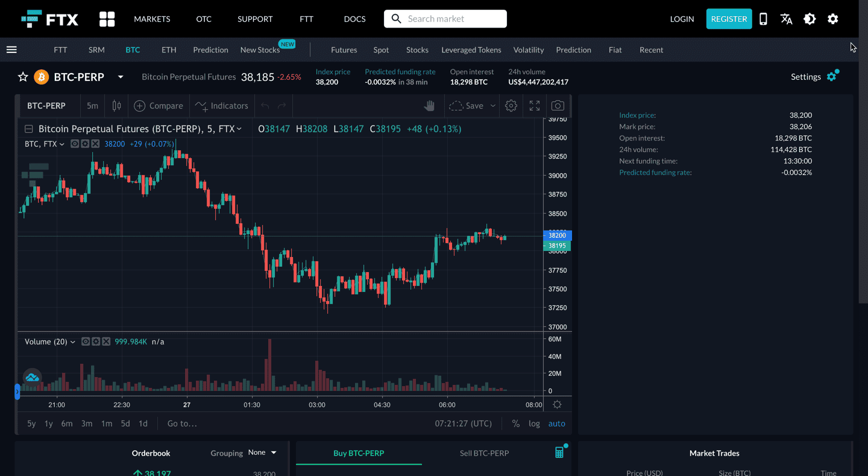868x476 pixels.
Task: Click the TradingView cloud logo on chart
Action: coord(32,378)
